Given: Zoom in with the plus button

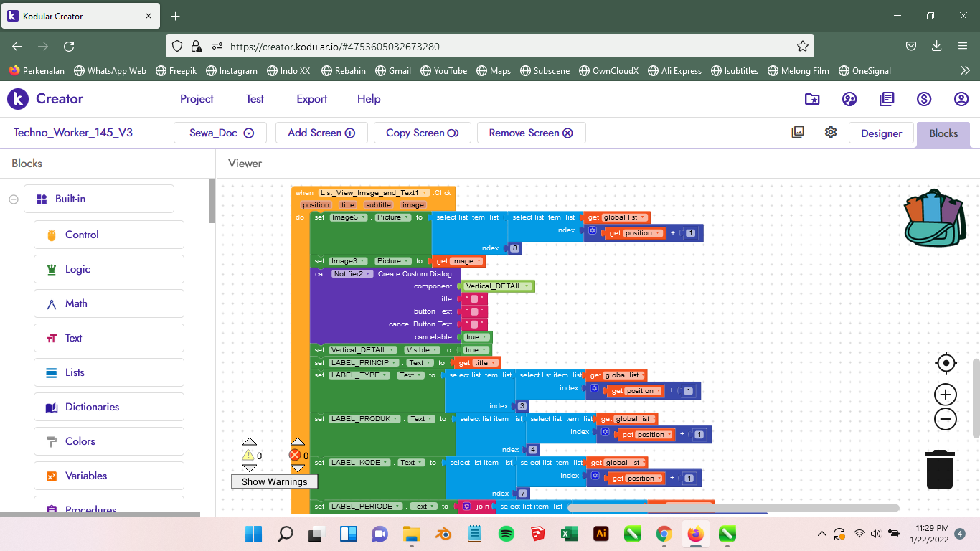Looking at the screenshot, I should coord(946,395).
